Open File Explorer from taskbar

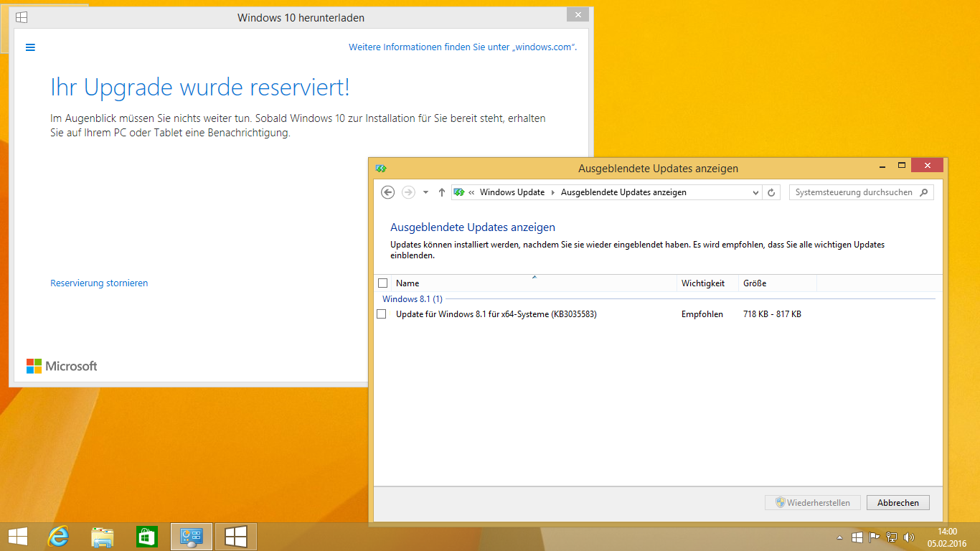click(x=103, y=537)
